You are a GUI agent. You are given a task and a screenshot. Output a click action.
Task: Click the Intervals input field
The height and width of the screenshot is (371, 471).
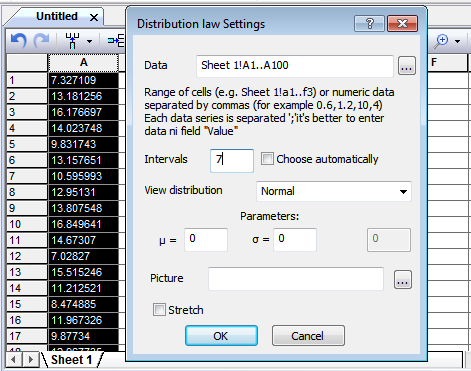click(232, 161)
